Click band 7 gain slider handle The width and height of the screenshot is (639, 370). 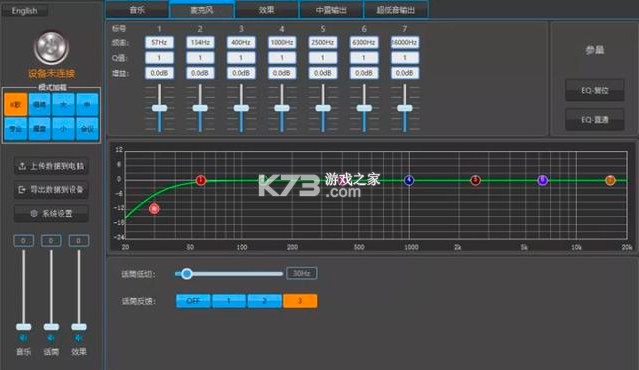(405, 108)
